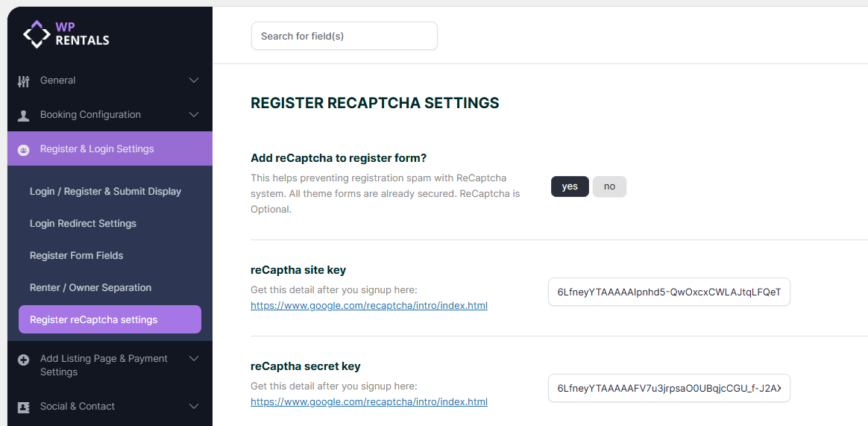This screenshot has width=868, height=426.
Task: Expand Add Listing Page & Payment chevron
Action: [x=194, y=359]
